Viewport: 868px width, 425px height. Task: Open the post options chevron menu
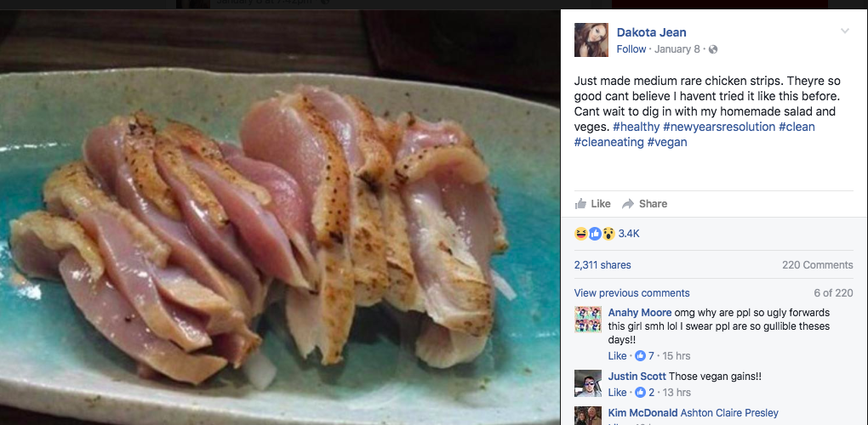coord(844,31)
